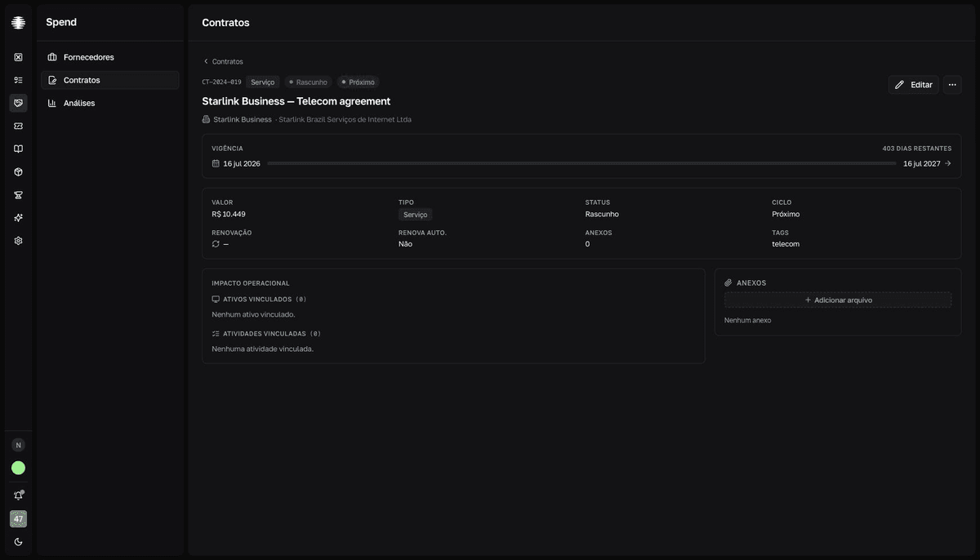The width and height of the screenshot is (980, 560).
Task: Open the settings gear icon in left rail
Action: [18, 241]
